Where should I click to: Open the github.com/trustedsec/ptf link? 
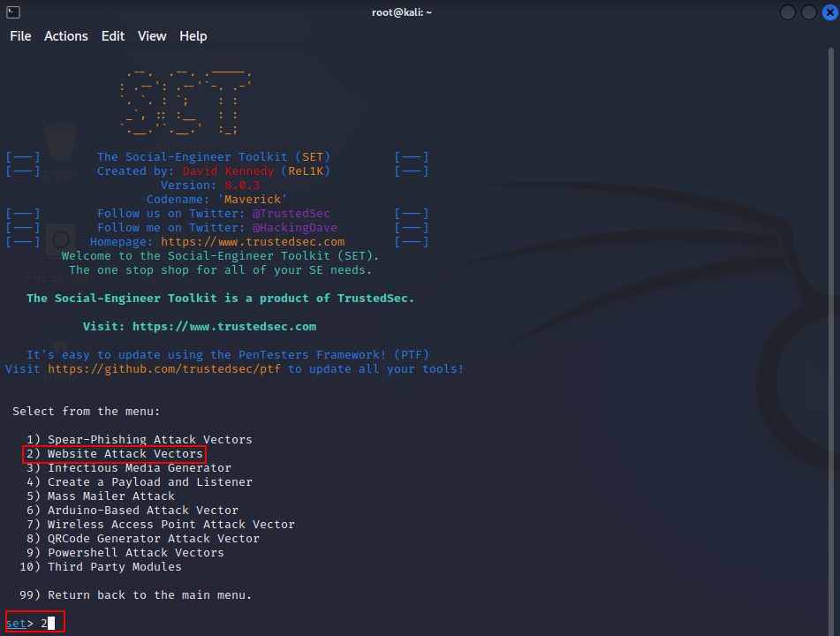(164, 369)
